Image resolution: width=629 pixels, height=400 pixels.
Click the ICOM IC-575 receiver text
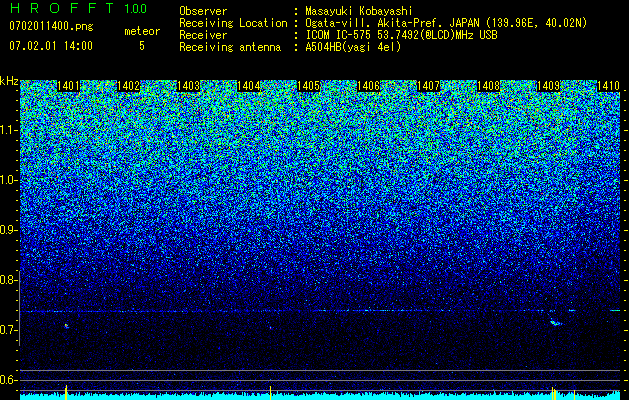click(x=402, y=35)
